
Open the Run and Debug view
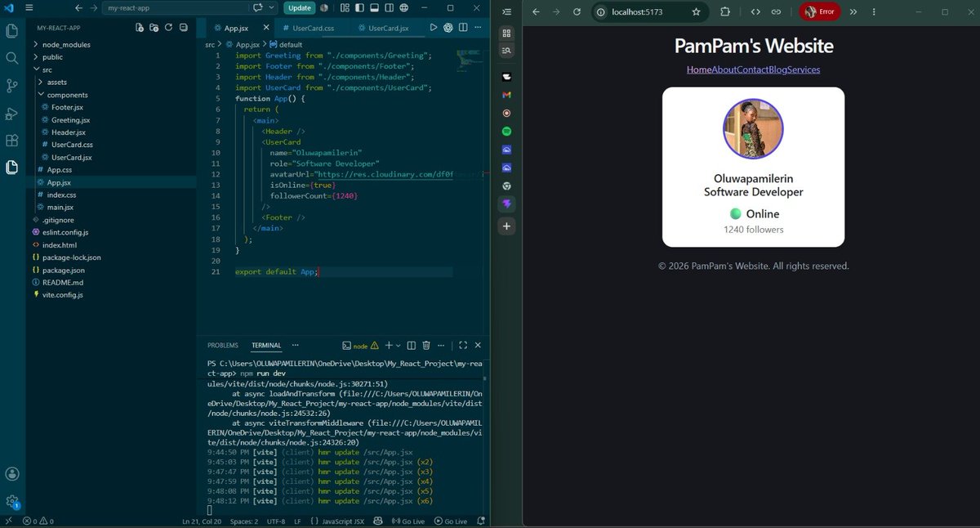11,113
